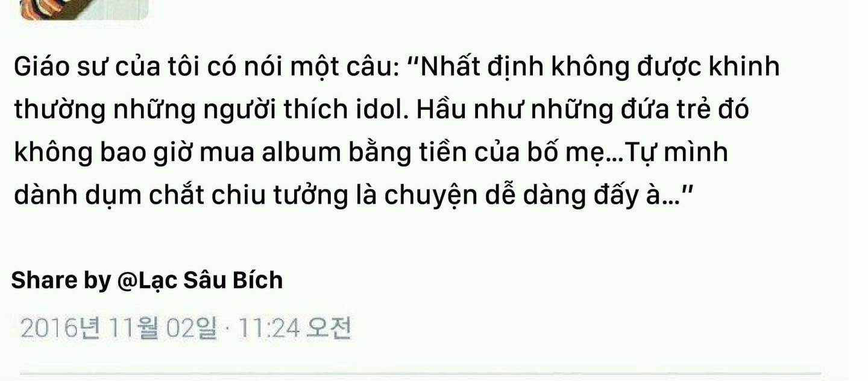
Task: Click the "Share by" label
Action: click(61, 281)
